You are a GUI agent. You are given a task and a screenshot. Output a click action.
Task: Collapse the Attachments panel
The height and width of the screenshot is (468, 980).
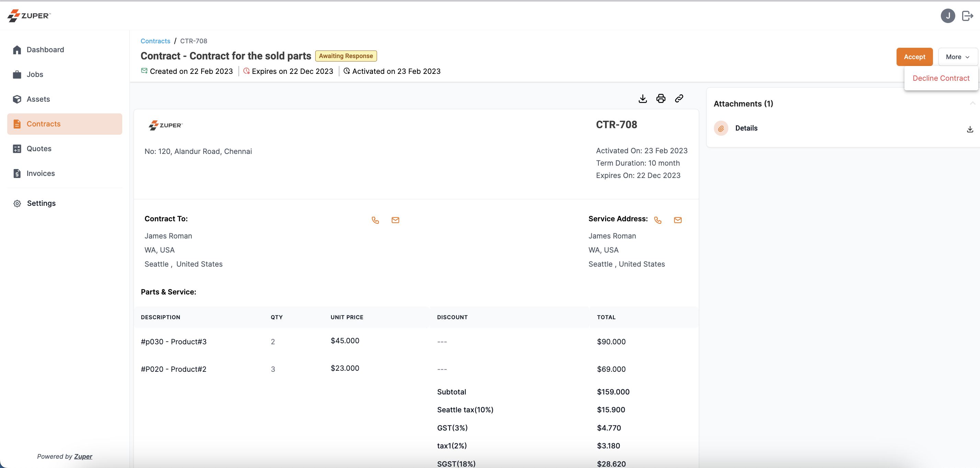972,103
